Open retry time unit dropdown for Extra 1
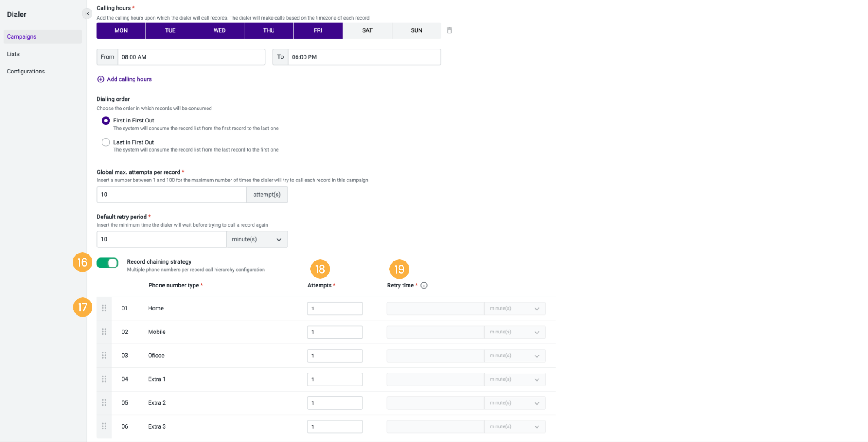Screen dimensions: 868x442 (515, 379)
